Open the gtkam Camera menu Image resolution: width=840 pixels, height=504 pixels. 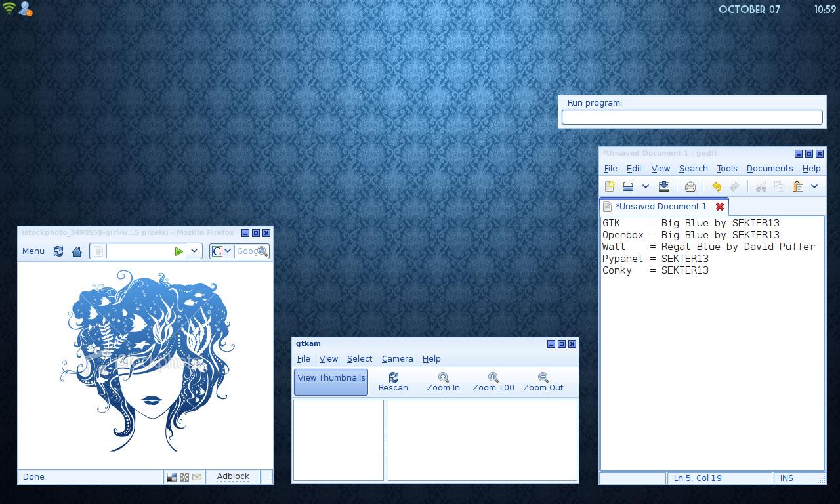coord(397,359)
